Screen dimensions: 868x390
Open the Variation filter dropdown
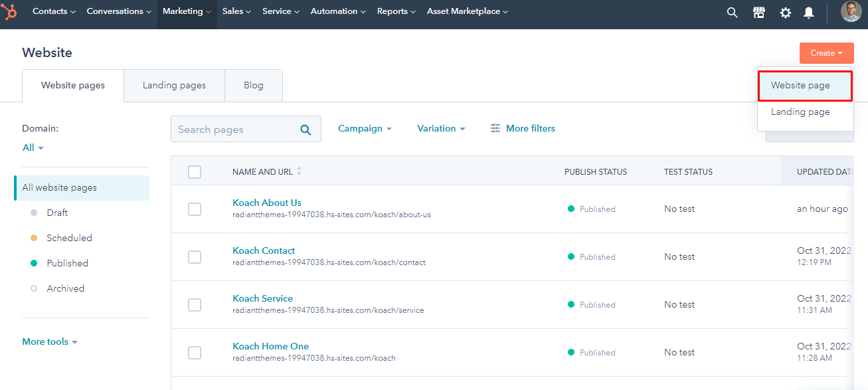coord(441,128)
